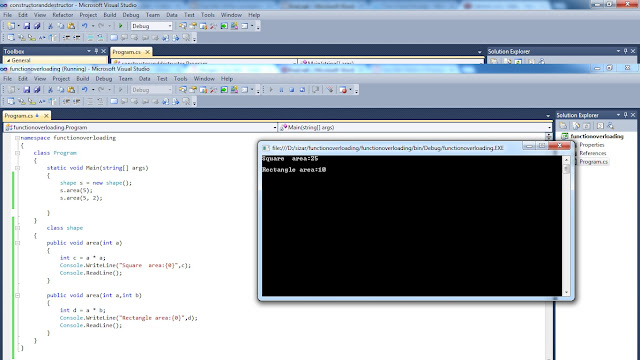Close front Solution Explorer panel

pos(633,115)
